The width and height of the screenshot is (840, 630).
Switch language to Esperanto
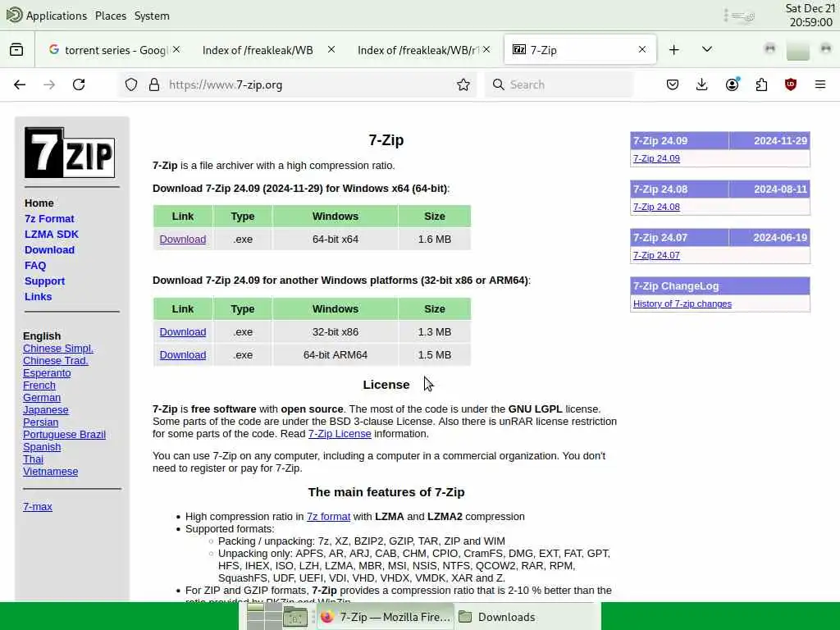pos(47,373)
